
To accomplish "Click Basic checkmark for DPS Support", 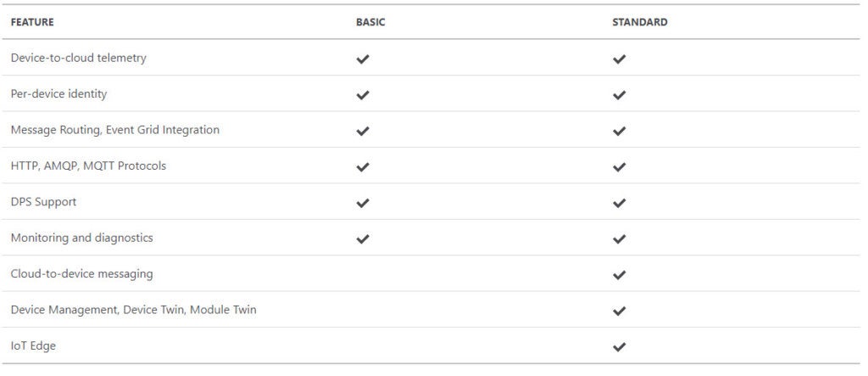I will (x=363, y=203).
